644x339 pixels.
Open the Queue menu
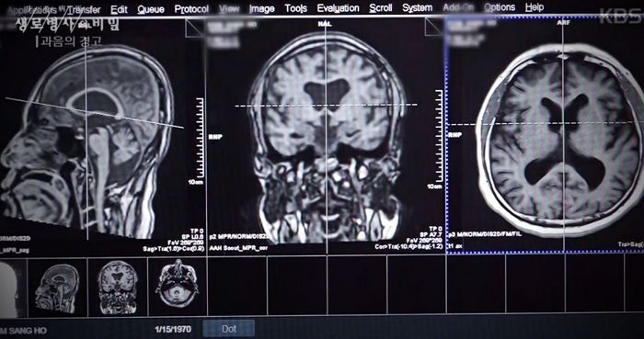click(x=151, y=9)
